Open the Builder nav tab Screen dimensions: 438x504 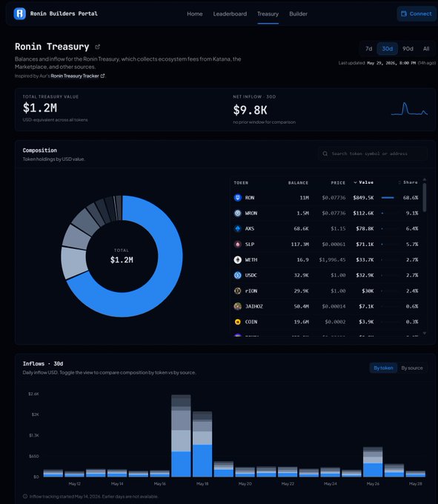click(x=298, y=14)
